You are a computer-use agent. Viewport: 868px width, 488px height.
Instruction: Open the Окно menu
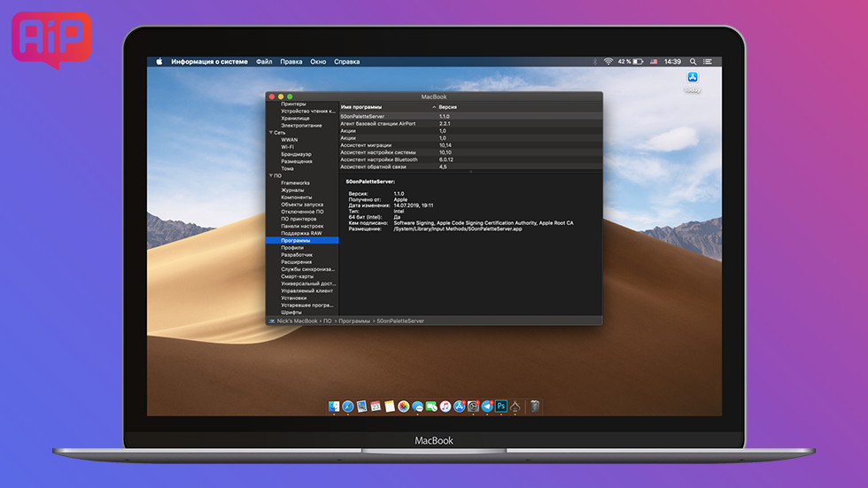(x=318, y=61)
